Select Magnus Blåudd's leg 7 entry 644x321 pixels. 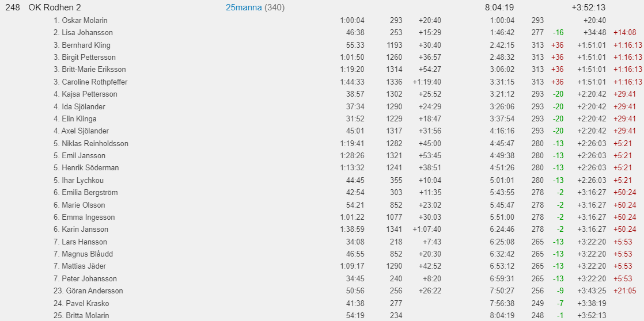pyautogui.click(x=83, y=254)
